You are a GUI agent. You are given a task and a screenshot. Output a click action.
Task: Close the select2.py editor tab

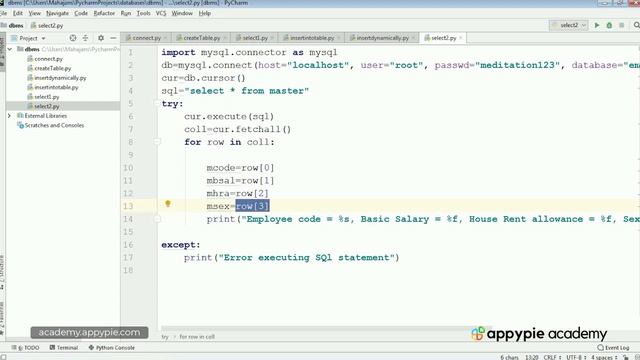461,38
